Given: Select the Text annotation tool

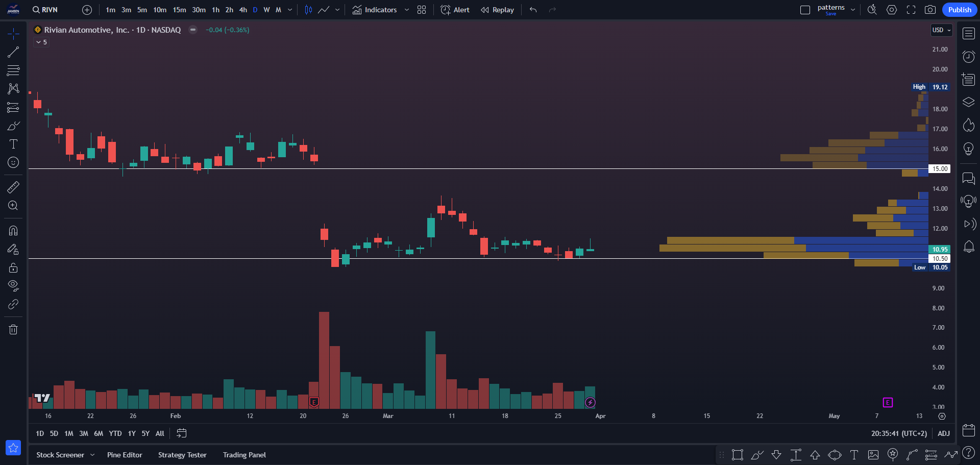Looking at the screenshot, I should tap(13, 144).
